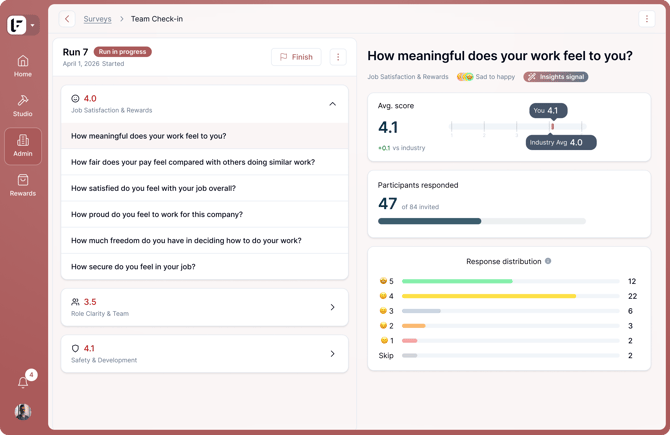Open workspace logo dropdown arrow

tap(32, 25)
